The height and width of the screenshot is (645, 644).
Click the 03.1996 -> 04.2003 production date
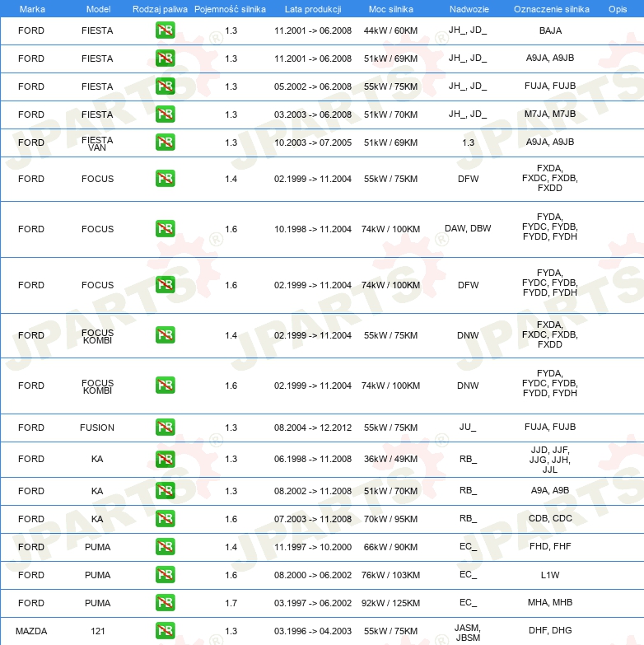313,631
